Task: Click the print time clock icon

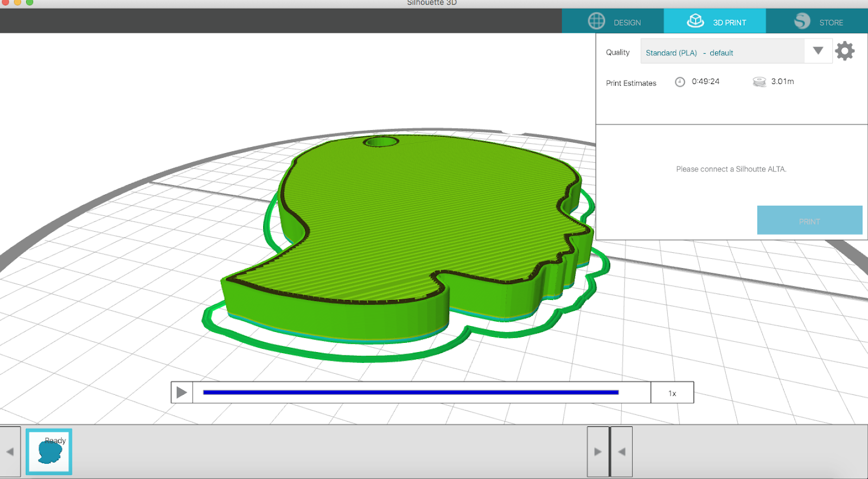Action: (680, 82)
